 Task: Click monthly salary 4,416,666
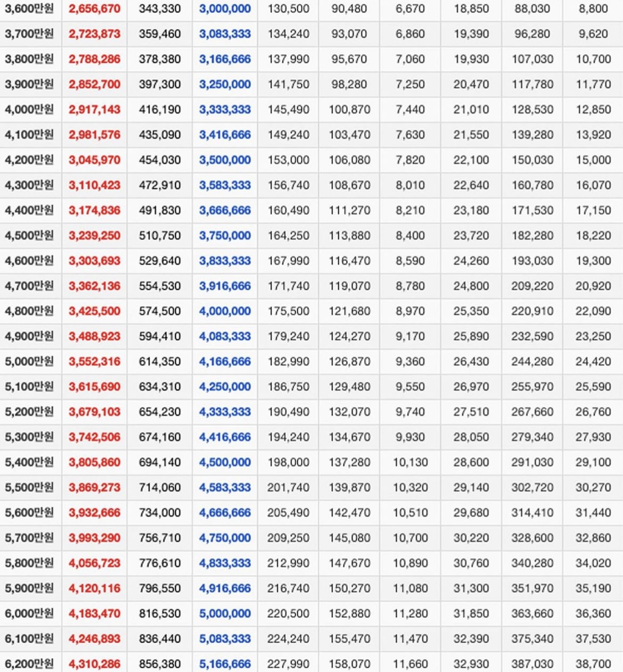(225, 437)
